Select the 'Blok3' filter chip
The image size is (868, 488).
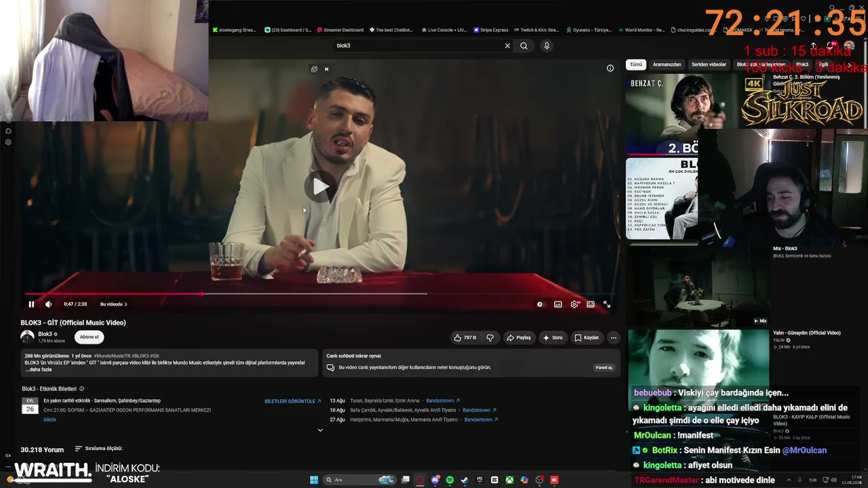[x=802, y=64]
